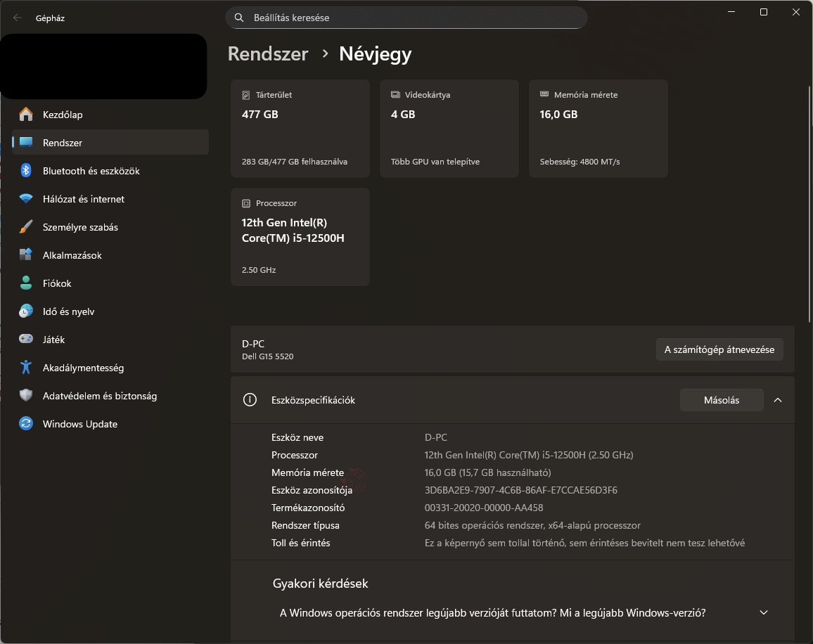This screenshot has width=813, height=644.
Task: Click Rendszer in the breadcrumb
Action: click(268, 54)
